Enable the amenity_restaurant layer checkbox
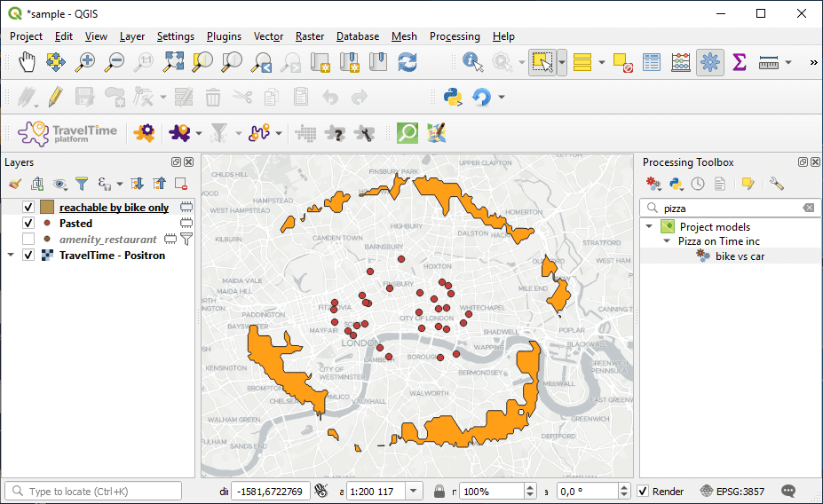 click(28, 240)
